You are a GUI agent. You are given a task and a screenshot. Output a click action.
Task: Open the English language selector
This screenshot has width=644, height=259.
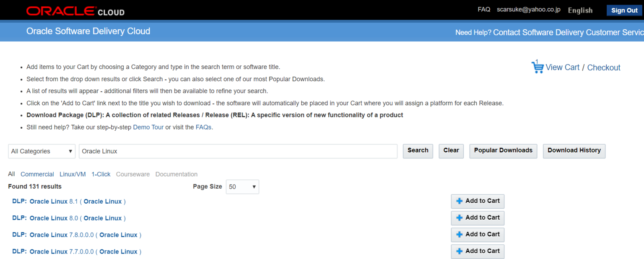click(580, 10)
